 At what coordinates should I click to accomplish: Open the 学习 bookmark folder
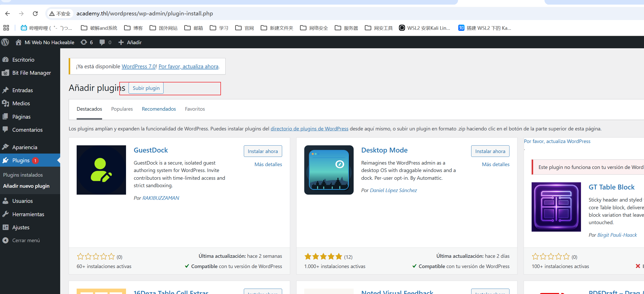pos(219,28)
